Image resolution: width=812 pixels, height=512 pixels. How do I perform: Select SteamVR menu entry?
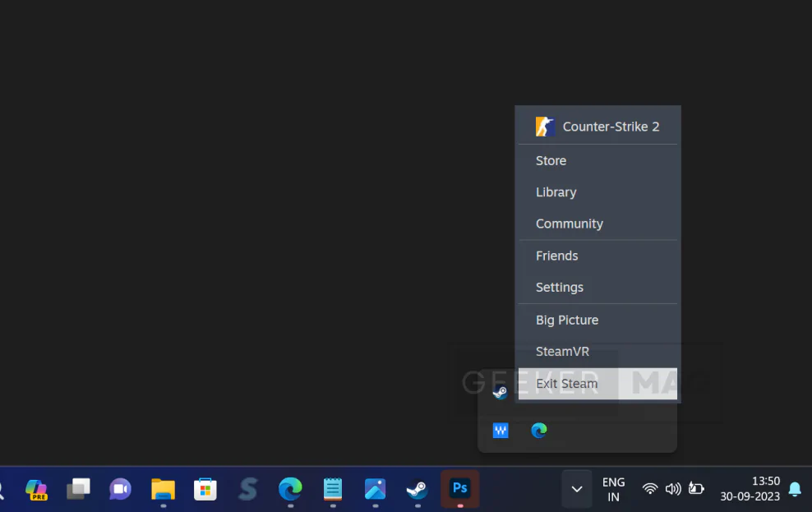pos(597,352)
